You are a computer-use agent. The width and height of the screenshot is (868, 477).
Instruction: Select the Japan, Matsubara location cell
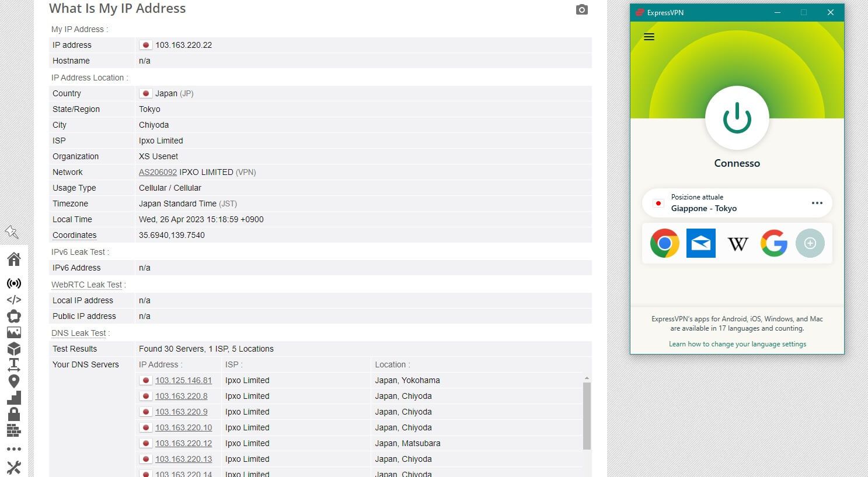(x=407, y=443)
